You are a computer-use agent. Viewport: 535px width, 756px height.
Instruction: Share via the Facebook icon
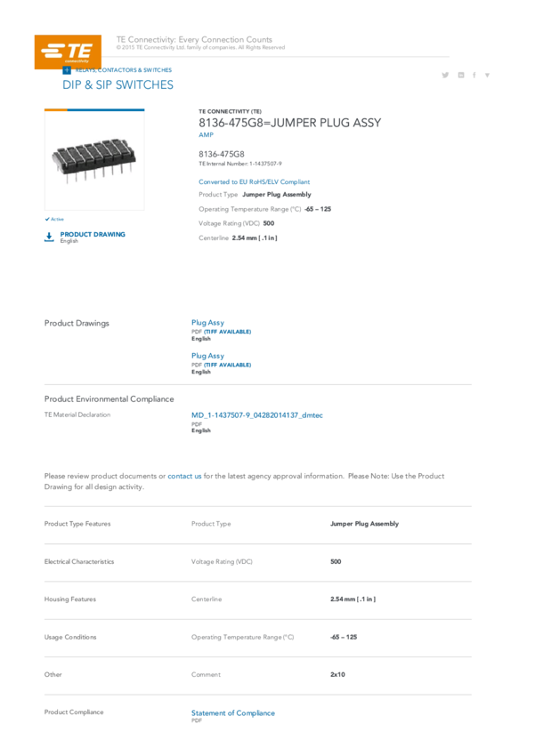474,75
